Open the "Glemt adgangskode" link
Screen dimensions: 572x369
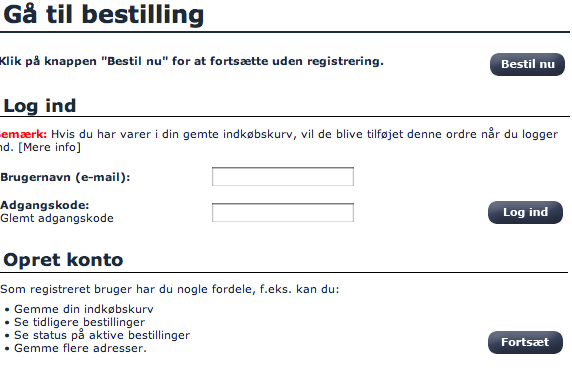pos(57,218)
